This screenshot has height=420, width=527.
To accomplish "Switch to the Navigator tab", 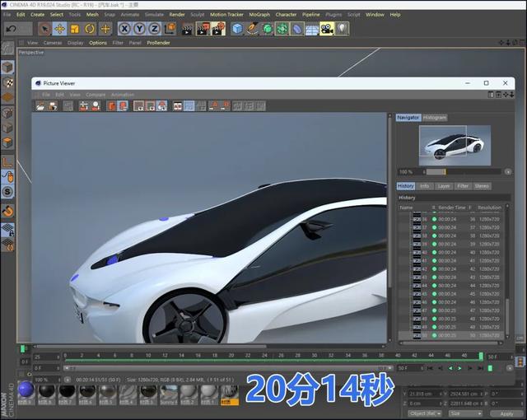I will (408, 118).
